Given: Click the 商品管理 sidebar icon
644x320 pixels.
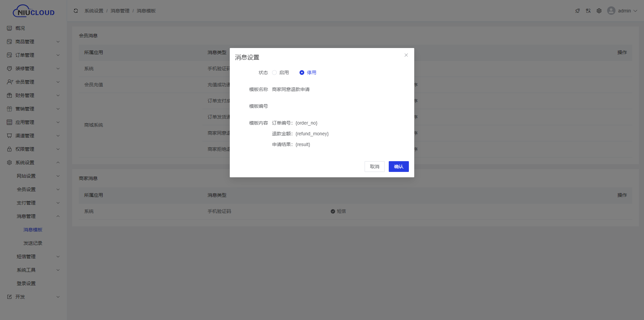Looking at the screenshot, I should click(x=9, y=42).
